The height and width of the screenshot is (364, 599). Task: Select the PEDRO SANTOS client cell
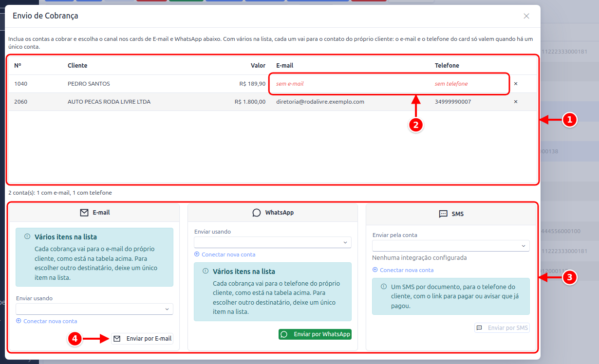tap(89, 84)
